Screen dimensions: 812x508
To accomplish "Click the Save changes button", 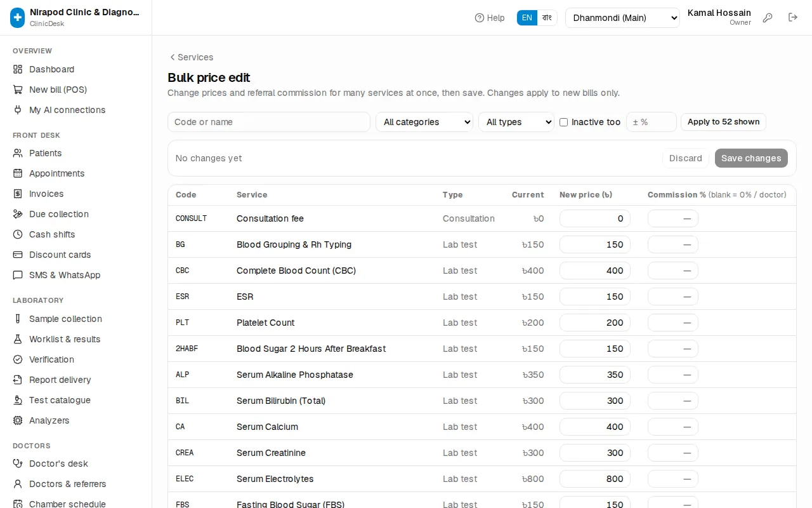I will pyautogui.click(x=751, y=158).
